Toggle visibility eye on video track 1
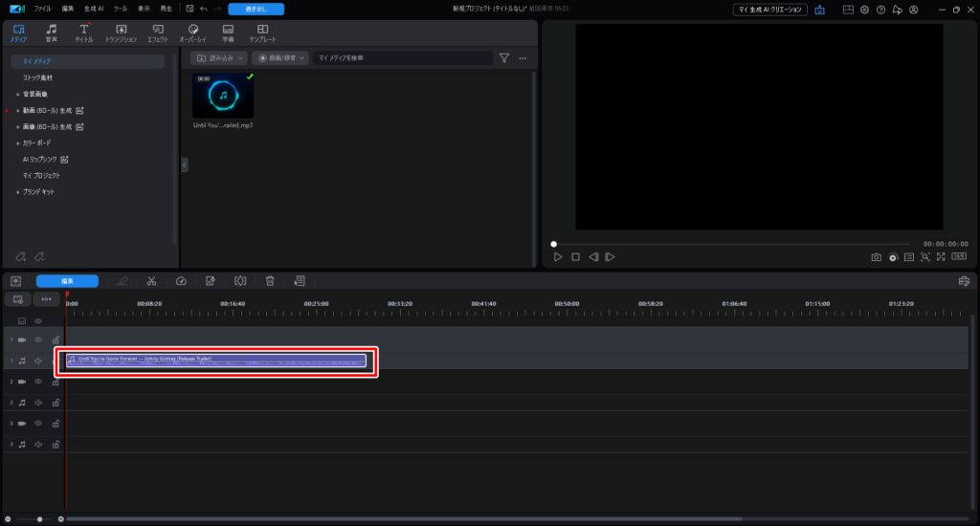980x526 pixels. (38, 340)
